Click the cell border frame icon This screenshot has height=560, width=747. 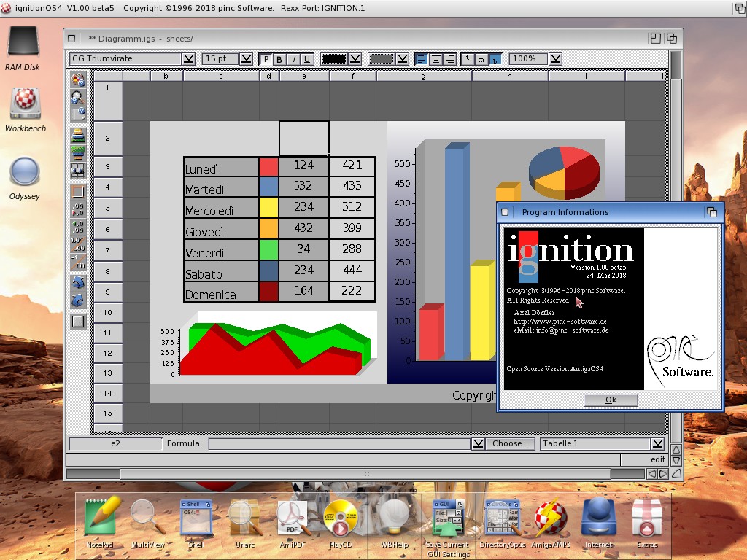point(78,192)
